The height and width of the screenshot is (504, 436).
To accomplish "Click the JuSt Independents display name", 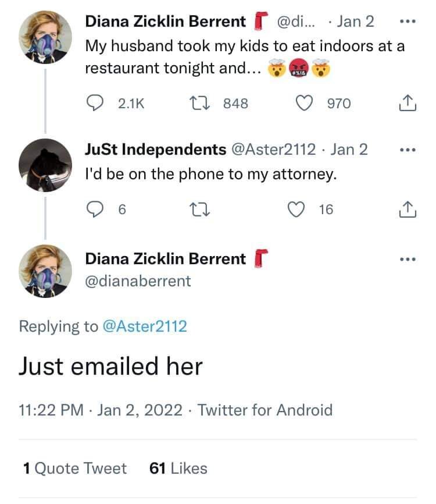I will point(156,150).
